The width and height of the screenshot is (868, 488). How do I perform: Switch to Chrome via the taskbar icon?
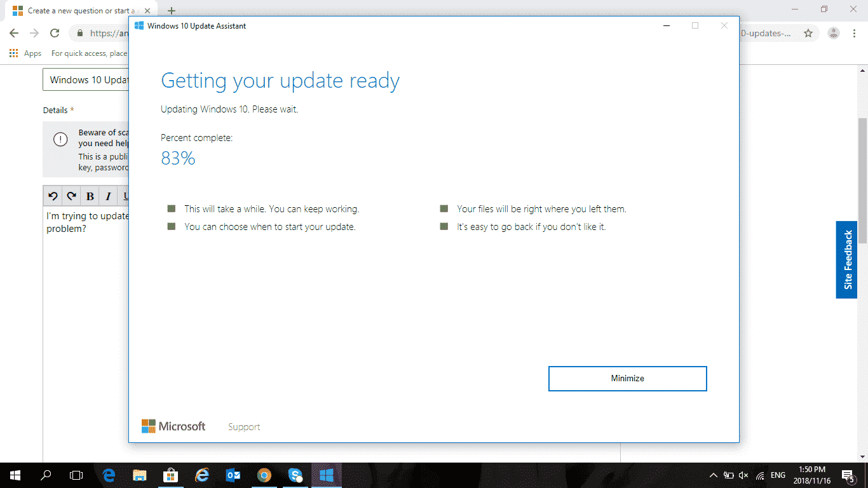pyautogui.click(x=264, y=475)
